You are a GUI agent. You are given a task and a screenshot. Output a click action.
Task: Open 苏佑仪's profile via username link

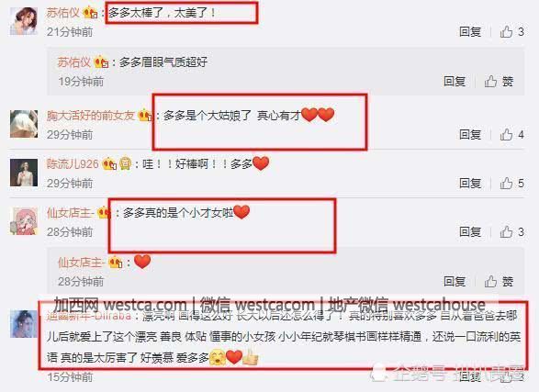pyautogui.click(x=63, y=13)
